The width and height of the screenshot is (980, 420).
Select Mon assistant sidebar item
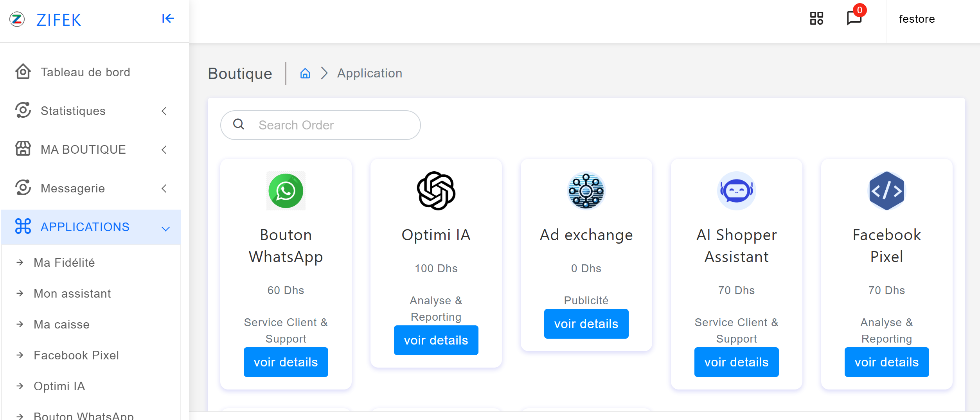tap(72, 294)
